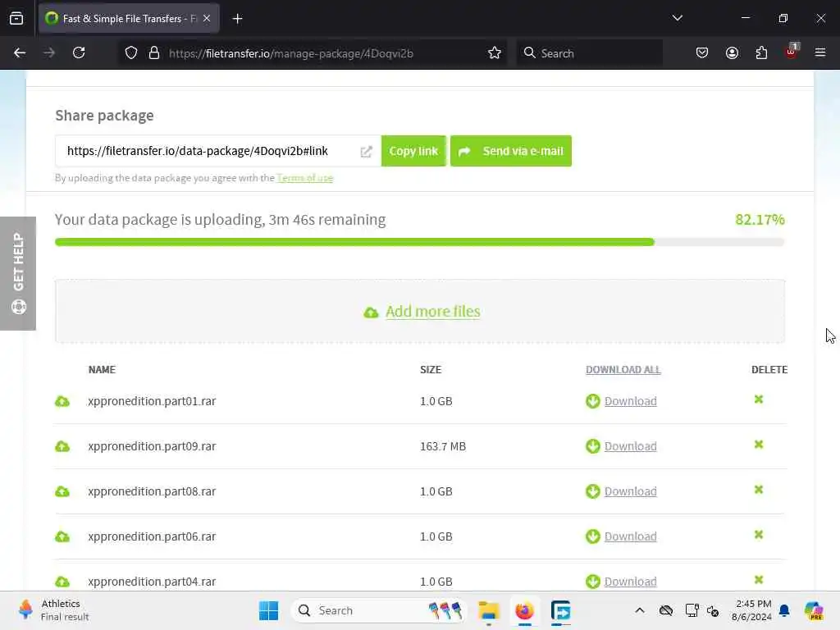Viewport: 840px width, 630px height.
Task: Select file name xppronedition.part01.rar
Action: coord(152,401)
